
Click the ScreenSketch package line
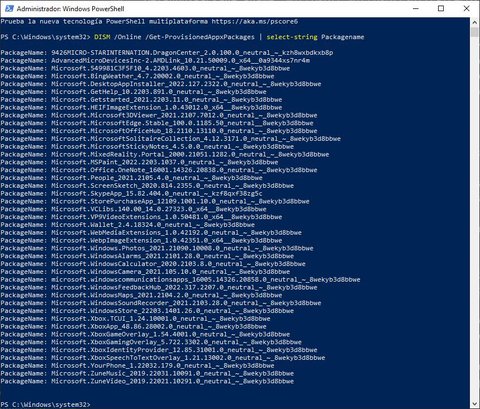tap(147, 186)
